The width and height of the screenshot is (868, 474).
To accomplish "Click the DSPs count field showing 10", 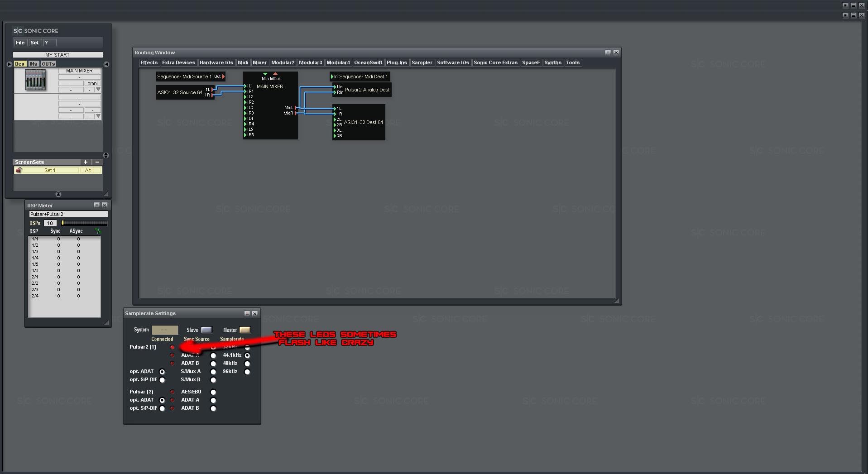I will point(50,223).
